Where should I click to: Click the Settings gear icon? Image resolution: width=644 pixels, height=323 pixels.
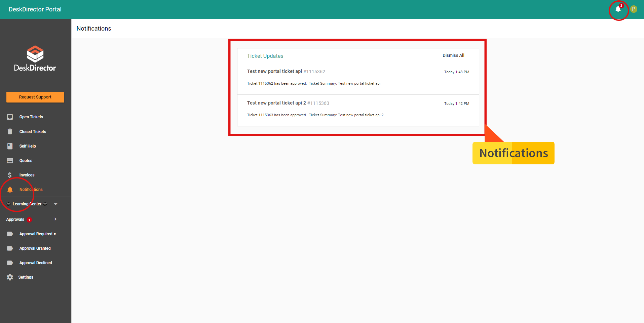[x=10, y=277]
